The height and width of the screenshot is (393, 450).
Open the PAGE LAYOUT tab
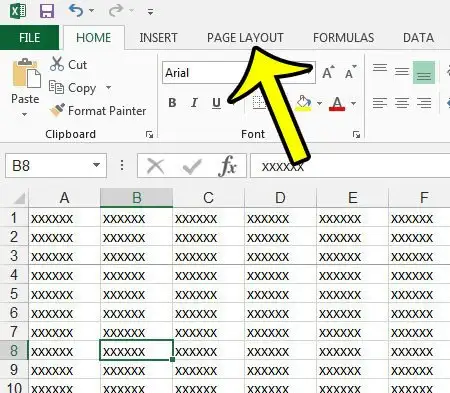[245, 38]
